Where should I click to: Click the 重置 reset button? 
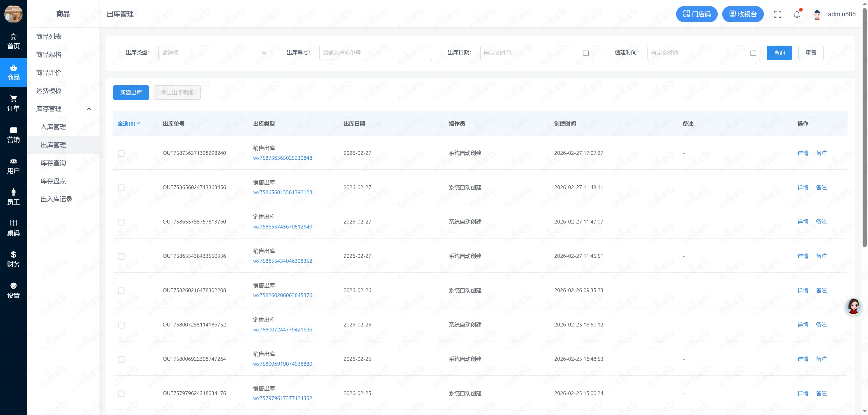811,53
